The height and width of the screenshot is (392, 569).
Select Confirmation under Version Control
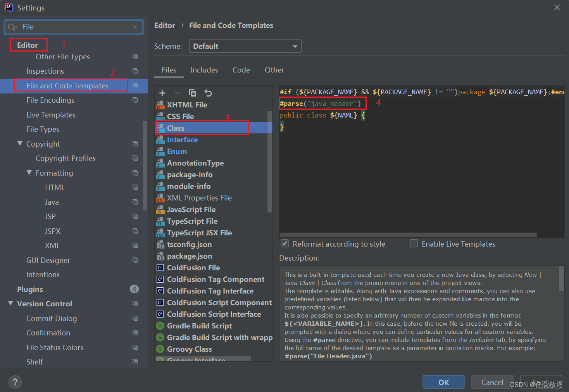point(48,333)
